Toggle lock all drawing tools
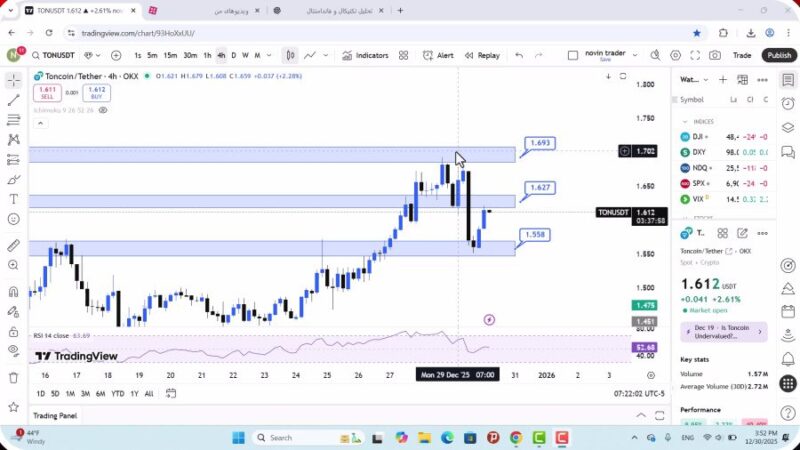 pyautogui.click(x=13, y=330)
